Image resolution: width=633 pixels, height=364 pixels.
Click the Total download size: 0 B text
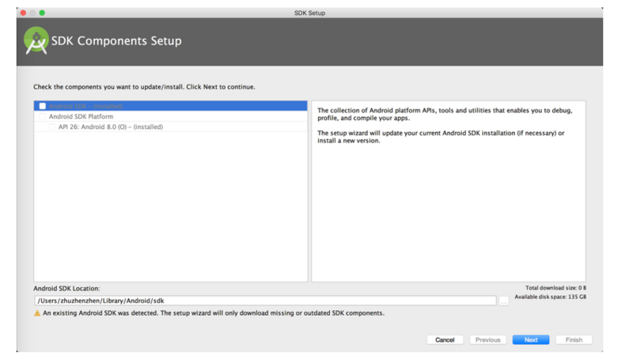pyautogui.click(x=555, y=288)
